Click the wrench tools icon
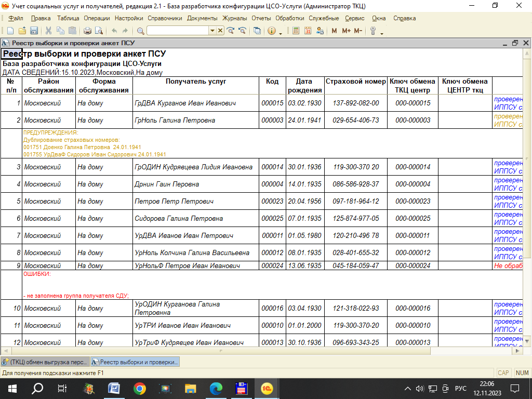 point(373,31)
